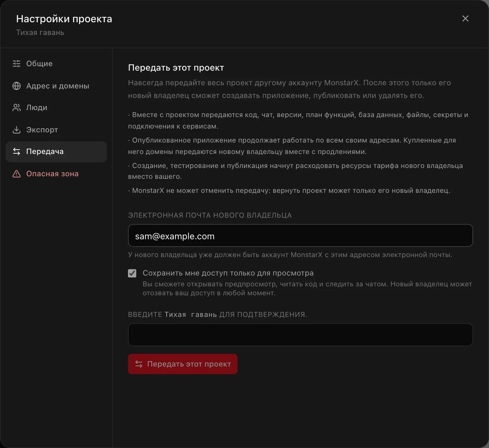The height and width of the screenshot is (448, 489).
Task: Click the warning triangle icon beside Опасная зона
Action: click(17, 174)
